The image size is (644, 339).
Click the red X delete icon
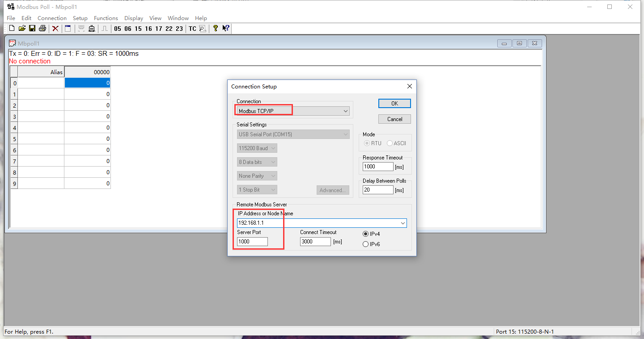[55, 29]
